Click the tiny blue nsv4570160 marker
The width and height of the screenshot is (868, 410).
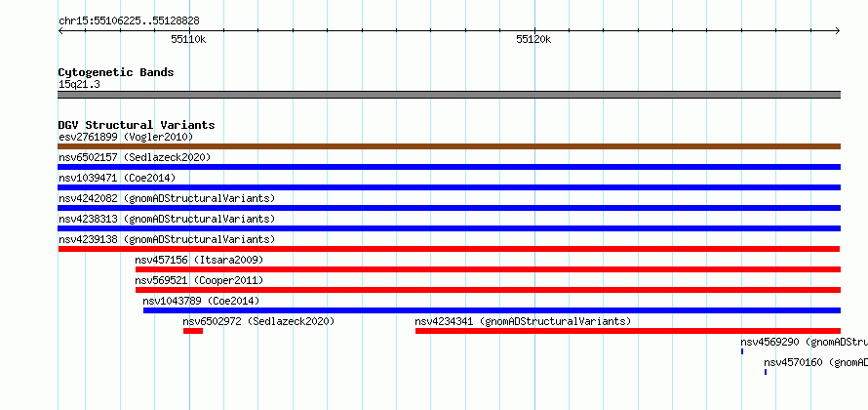(x=766, y=372)
